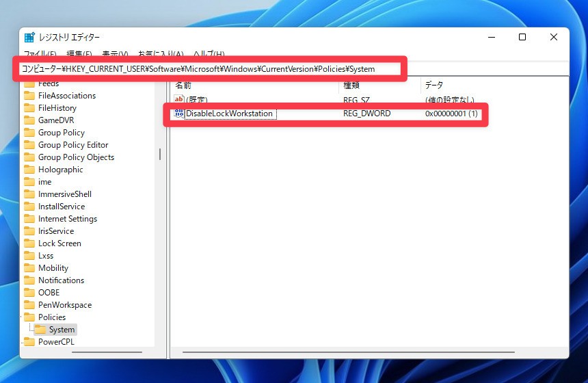Select the PenWorkspace key
The image size is (588, 383).
point(65,305)
